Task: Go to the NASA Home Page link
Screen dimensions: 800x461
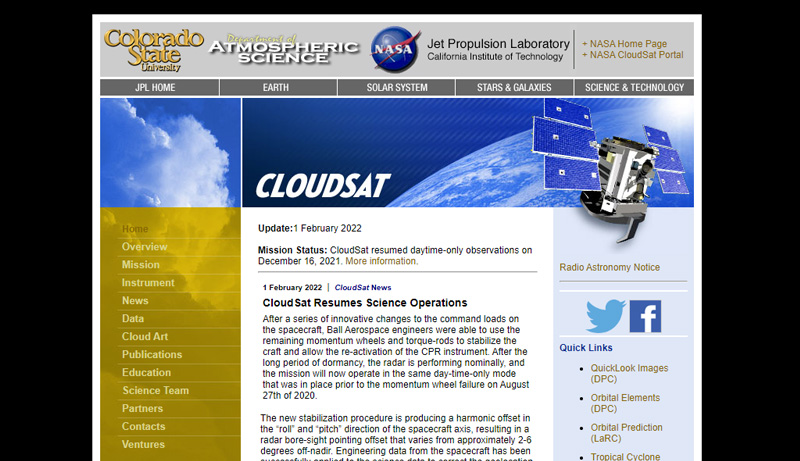Action: coord(624,44)
